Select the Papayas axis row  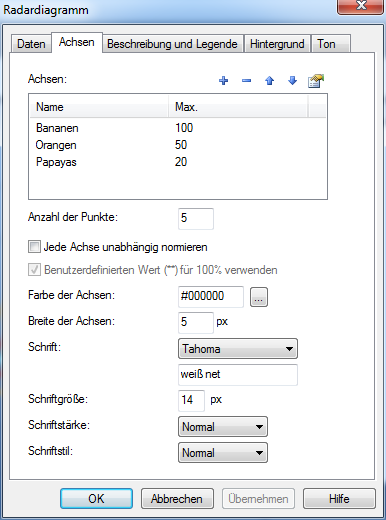tap(178, 162)
